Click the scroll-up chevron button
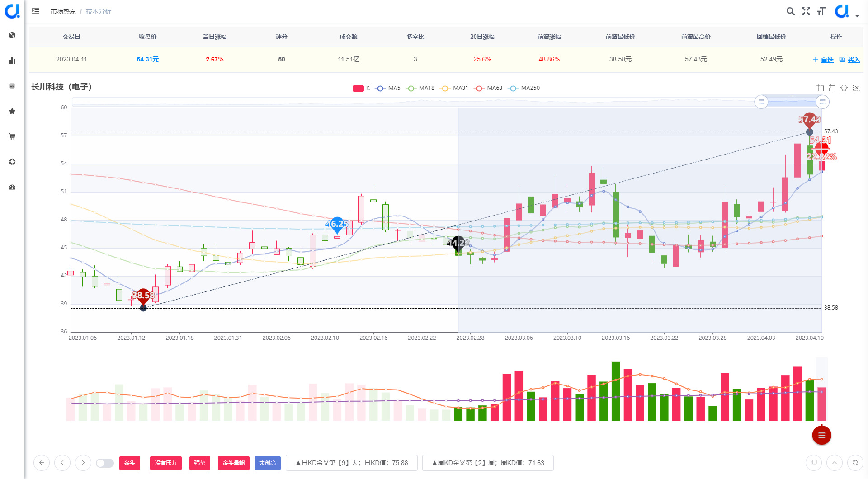 (x=835, y=463)
